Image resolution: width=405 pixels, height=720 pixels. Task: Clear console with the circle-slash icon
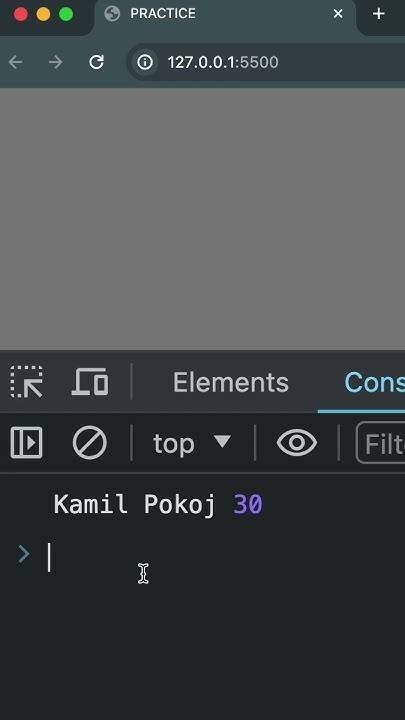click(90, 443)
